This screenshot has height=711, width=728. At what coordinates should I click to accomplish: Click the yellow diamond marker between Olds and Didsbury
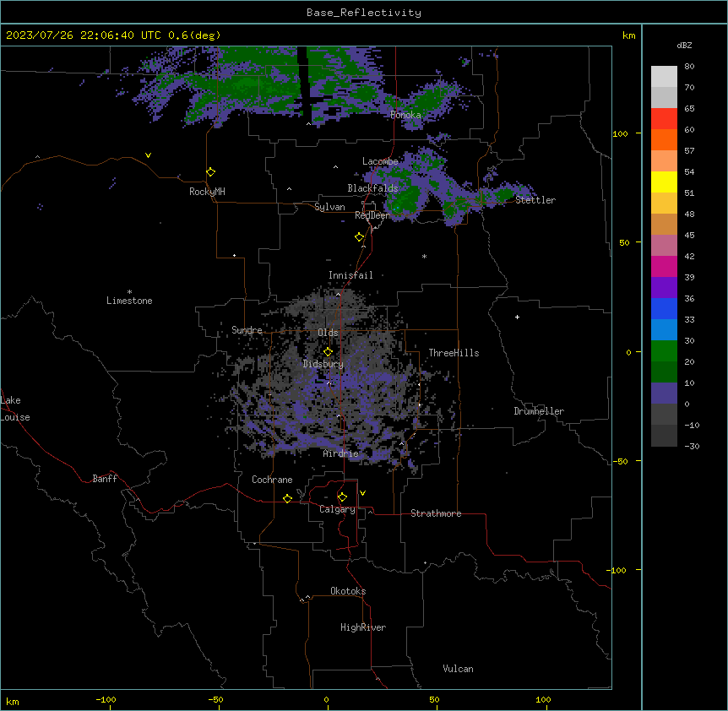[x=328, y=352]
